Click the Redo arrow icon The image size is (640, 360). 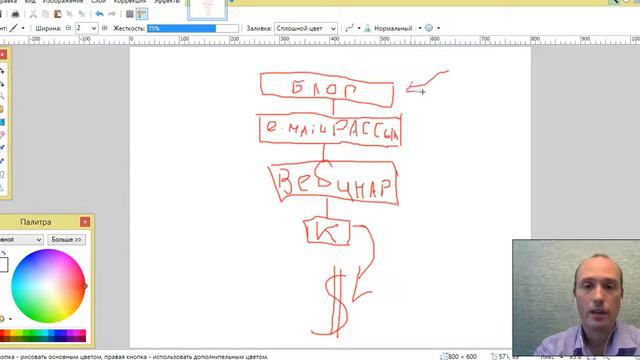(111, 14)
